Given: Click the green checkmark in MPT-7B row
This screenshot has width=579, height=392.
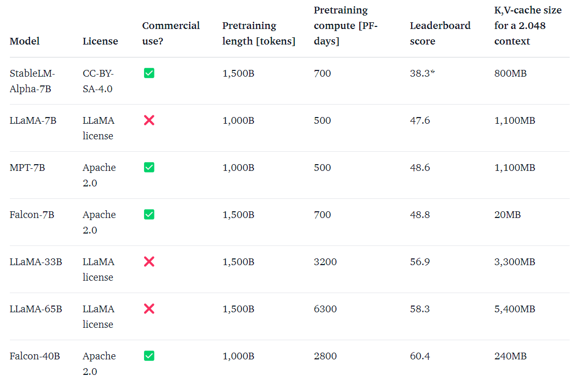Looking at the screenshot, I should point(149,167).
